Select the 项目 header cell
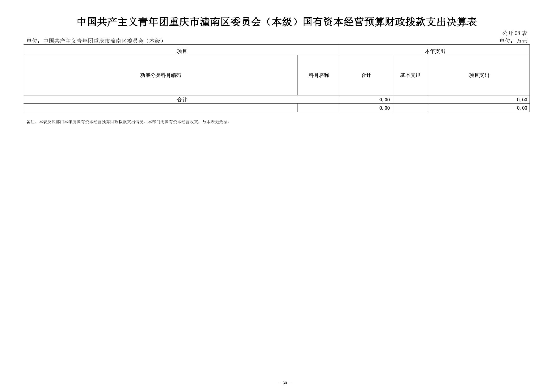This screenshot has height=392, width=554. (x=182, y=51)
